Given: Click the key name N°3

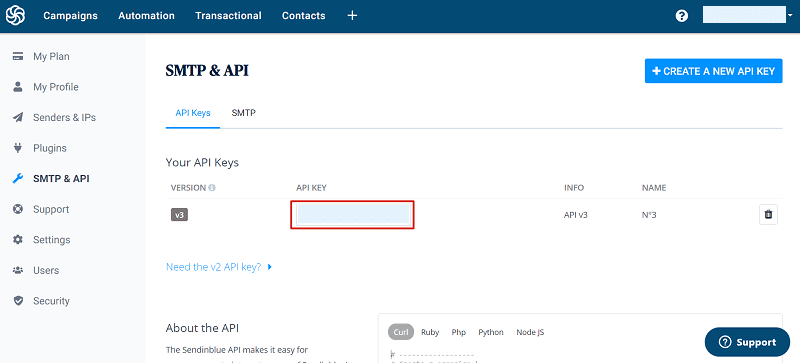Looking at the screenshot, I should click(x=649, y=215).
